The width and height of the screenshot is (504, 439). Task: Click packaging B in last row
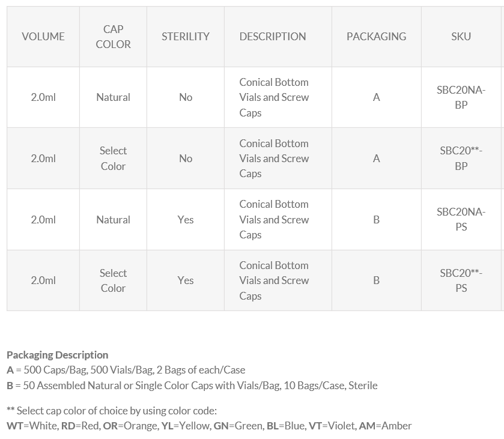376,280
